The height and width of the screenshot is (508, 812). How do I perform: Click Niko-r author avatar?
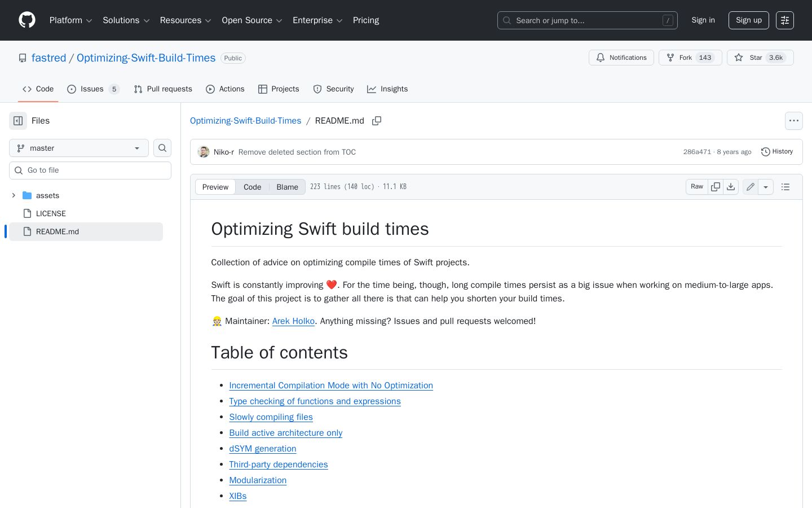click(x=204, y=152)
